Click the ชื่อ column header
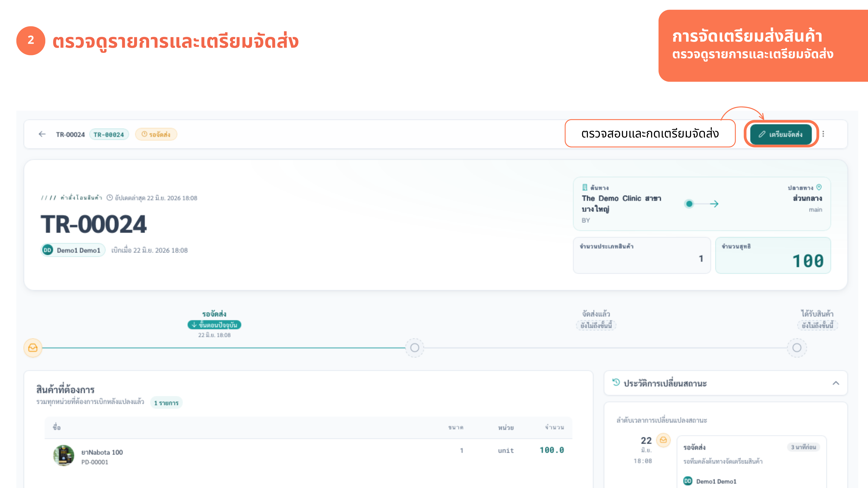The width and height of the screenshot is (868, 488). (x=57, y=427)
